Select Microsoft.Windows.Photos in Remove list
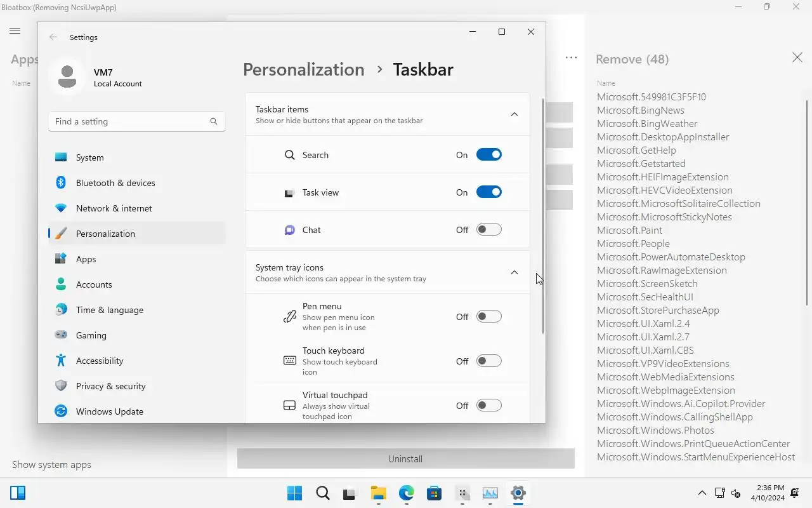The height and width of the screenshot is (508, 812). point(655,430)
